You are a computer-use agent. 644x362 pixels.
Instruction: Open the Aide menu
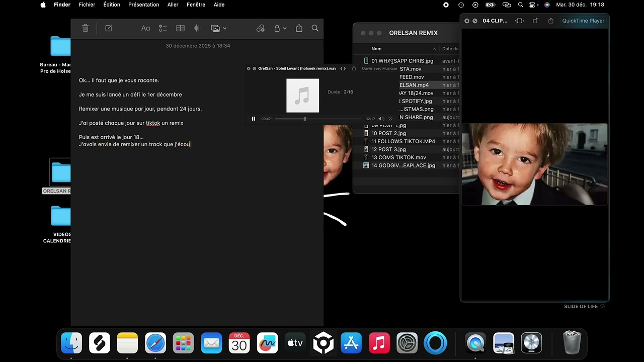tap(219, 5)
